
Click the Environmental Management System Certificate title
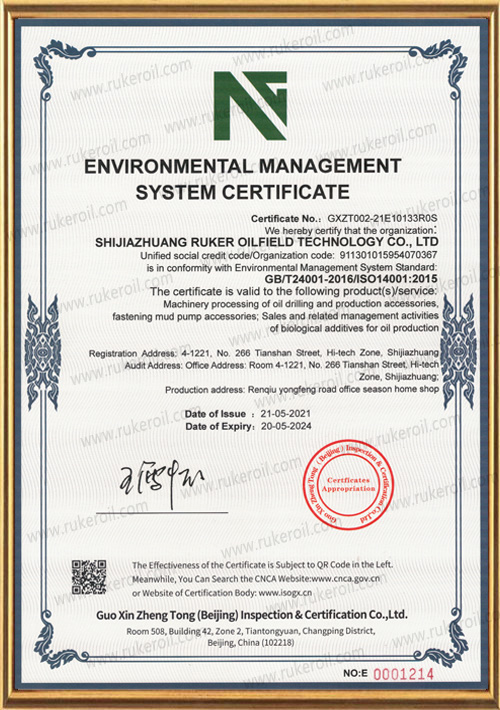pos(243,179)
